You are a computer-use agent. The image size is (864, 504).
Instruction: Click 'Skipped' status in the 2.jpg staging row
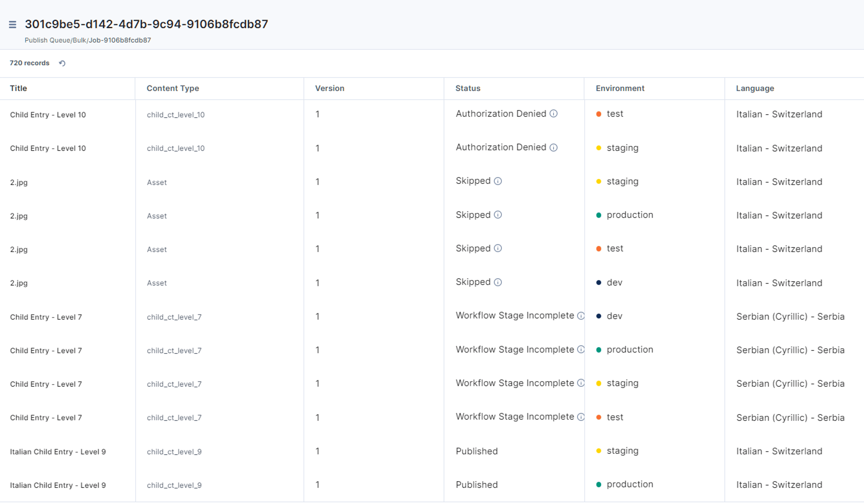[x=473, y=181]
